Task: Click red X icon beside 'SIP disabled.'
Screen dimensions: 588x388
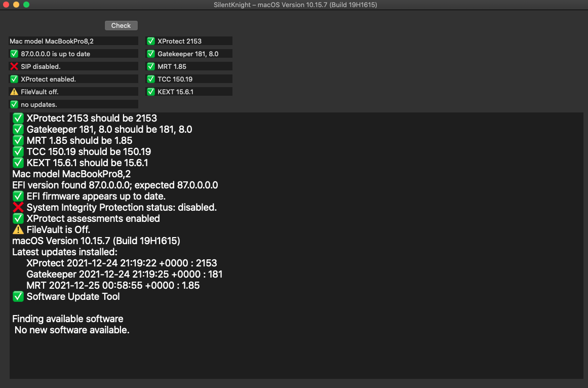Action: click(x=14, y=66)
